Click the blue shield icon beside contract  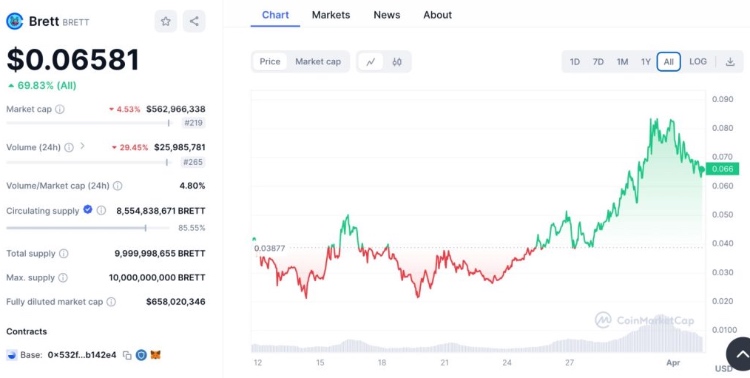tap(141, 355)
